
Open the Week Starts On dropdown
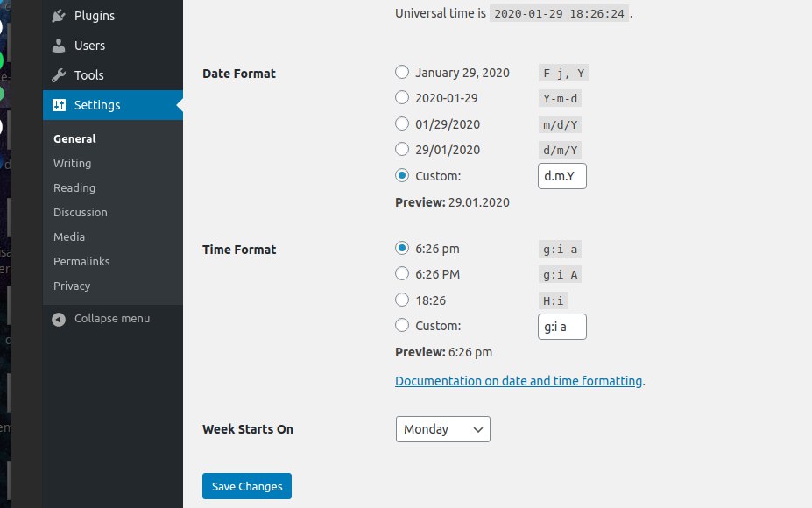point(442,429)
